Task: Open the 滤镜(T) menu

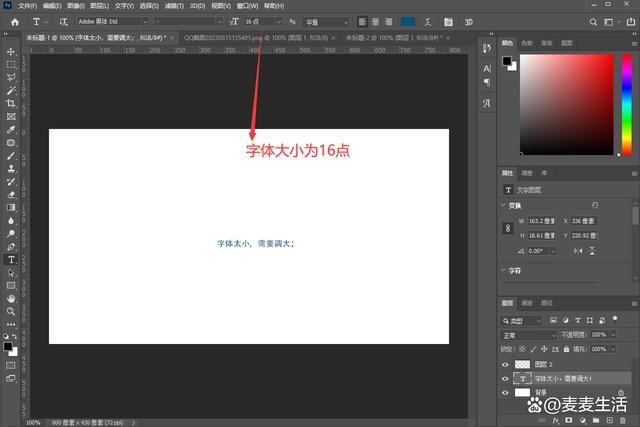Action: point(174,6)
